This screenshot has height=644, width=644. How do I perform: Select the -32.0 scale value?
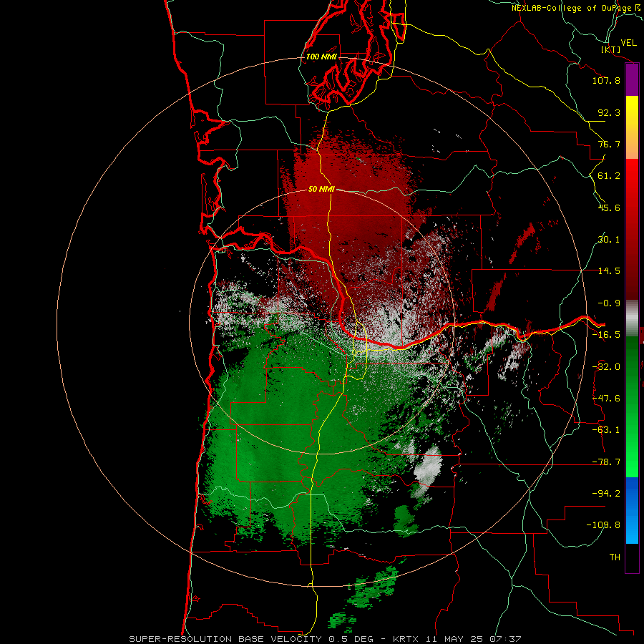tap(606, 367)
